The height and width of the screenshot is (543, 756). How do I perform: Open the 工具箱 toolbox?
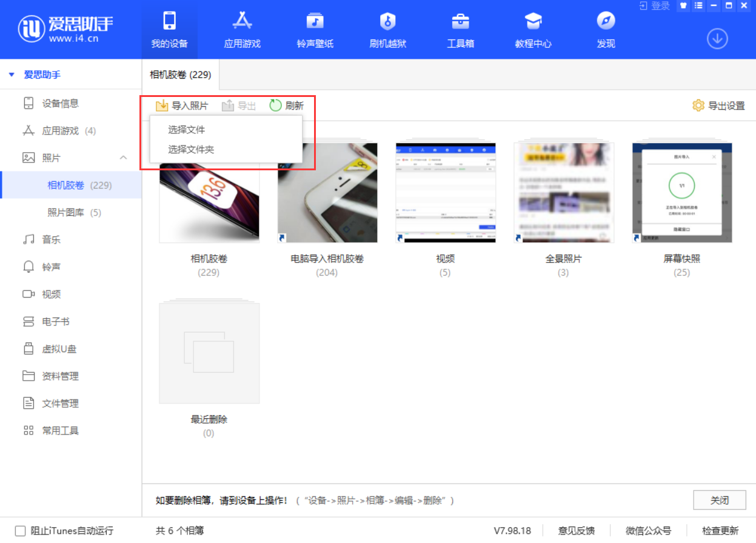click(460, 29)
